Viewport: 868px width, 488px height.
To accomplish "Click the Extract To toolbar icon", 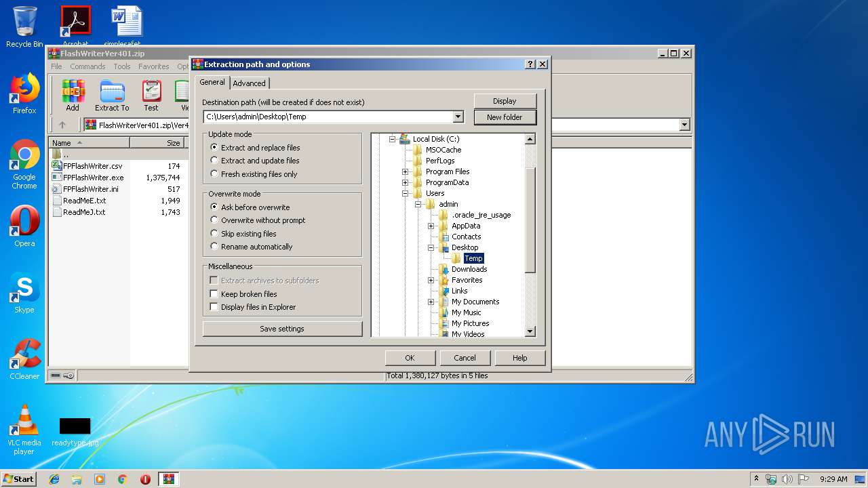I will click(112, 96).
